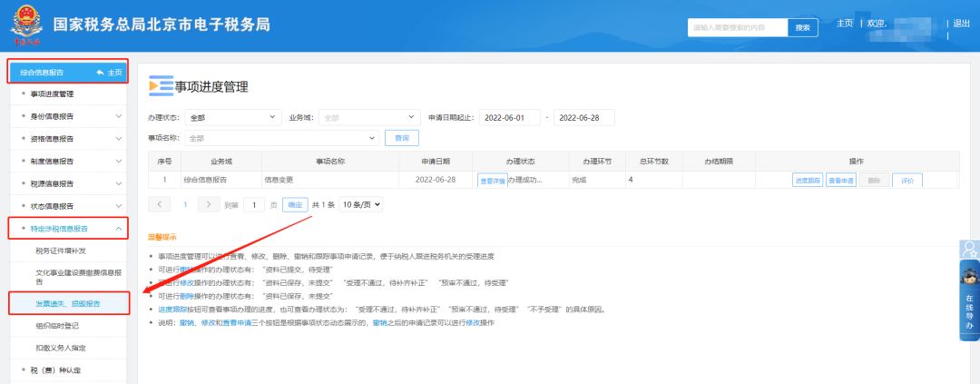Viewport: 980px width, 384px height.
Task: Click the 办结期限 column header
Action: click(x=719, y=162)
